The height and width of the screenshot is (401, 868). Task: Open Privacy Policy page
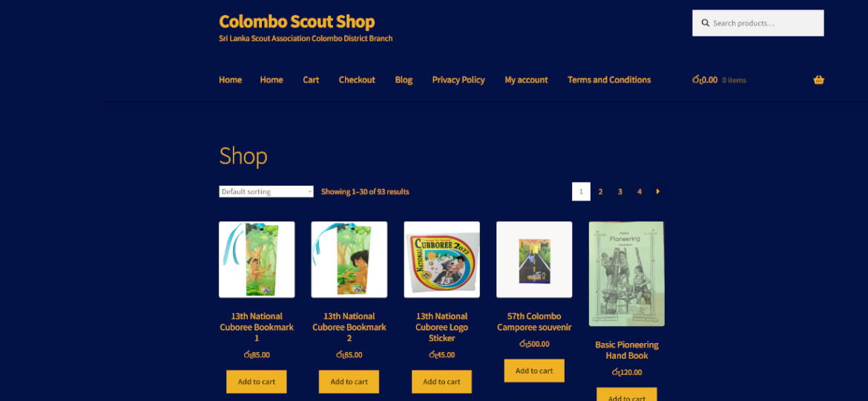click(458, 79)
